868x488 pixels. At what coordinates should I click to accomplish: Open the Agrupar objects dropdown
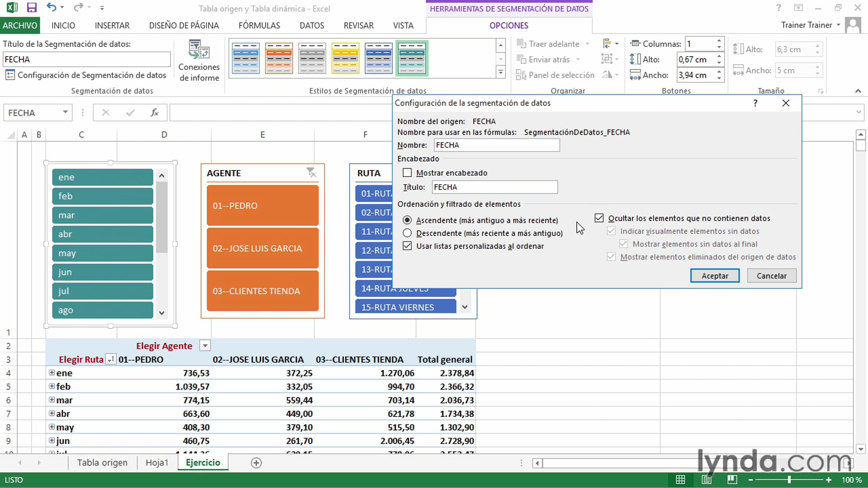click(610, 59)
